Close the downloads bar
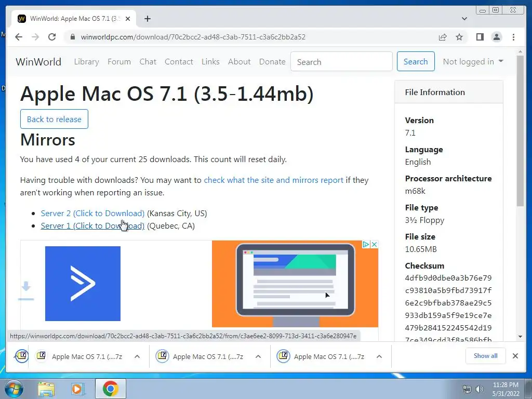Image resolution: width=532 pixels, height=399 pixels. (x=515, y=356)
